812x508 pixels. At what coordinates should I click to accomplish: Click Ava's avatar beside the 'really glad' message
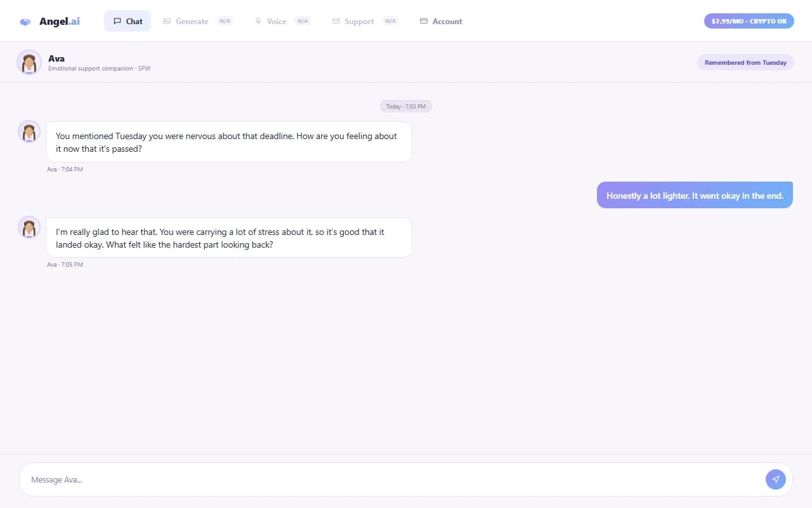pos(29,227)
